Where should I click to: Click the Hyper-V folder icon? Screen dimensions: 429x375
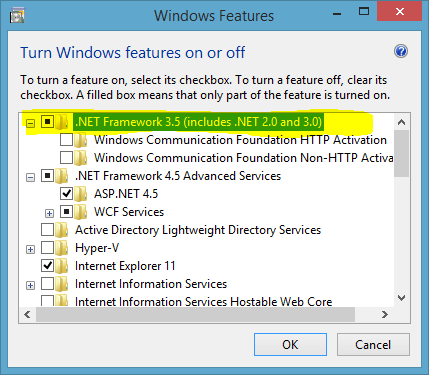tap(62, 248)
